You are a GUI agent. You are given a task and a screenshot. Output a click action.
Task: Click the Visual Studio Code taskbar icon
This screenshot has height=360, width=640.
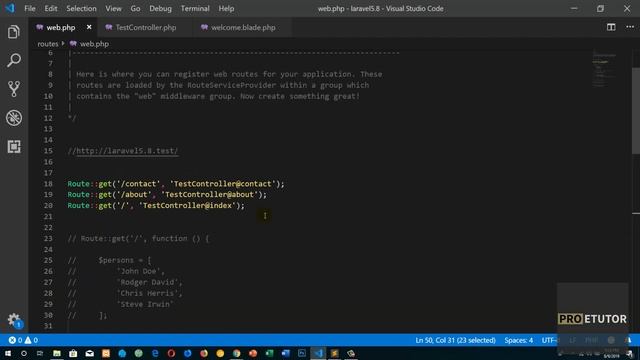click(318, 353)
